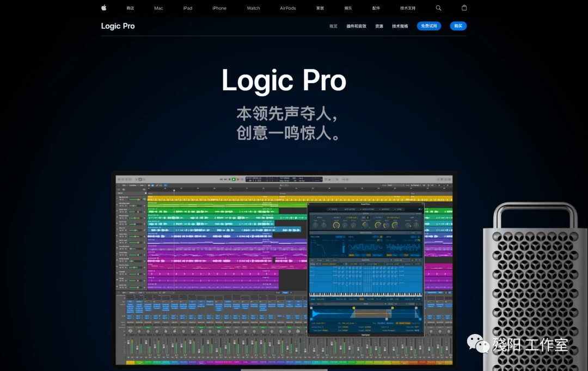Go to 商店 in the top navigation
Viewport: 588px width, 371px height.
[x=130, y=8]
